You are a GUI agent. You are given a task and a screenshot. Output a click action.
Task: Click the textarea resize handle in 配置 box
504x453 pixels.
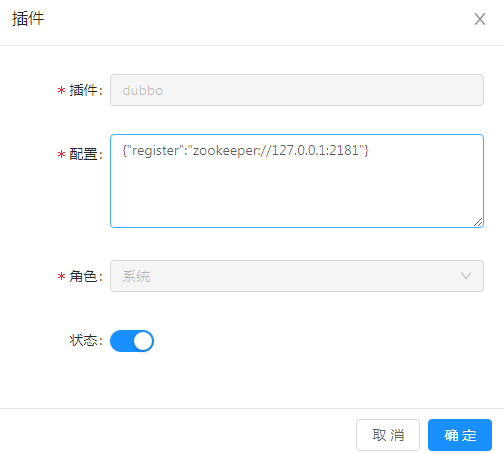(478, 222)
